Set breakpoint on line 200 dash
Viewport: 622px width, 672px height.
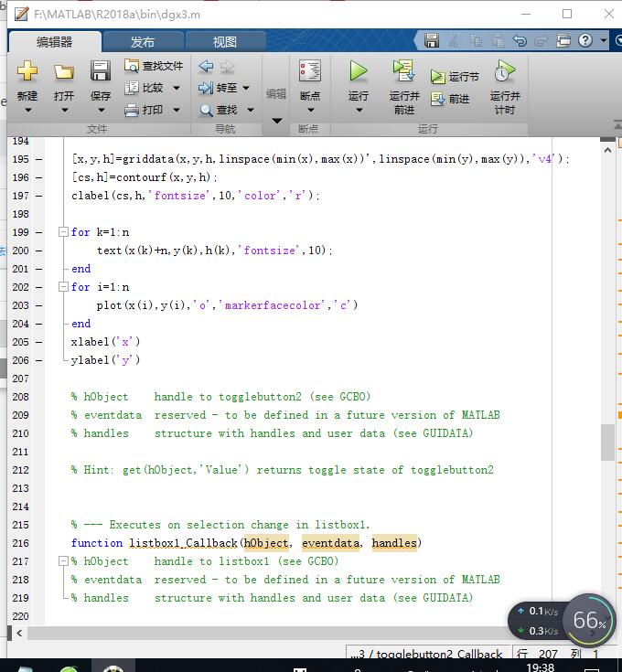(x=39, y=251)
